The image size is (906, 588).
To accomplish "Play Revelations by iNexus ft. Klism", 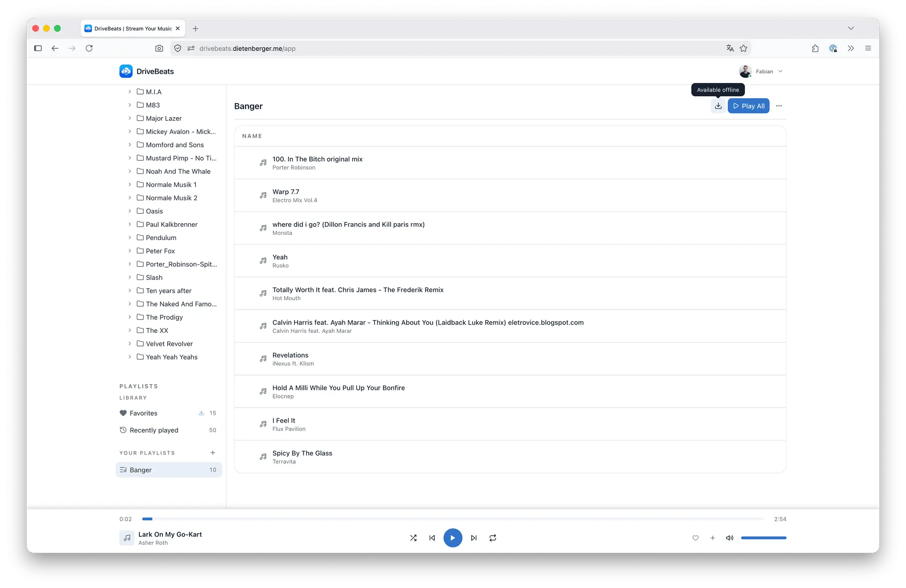I will click(510, 359).
